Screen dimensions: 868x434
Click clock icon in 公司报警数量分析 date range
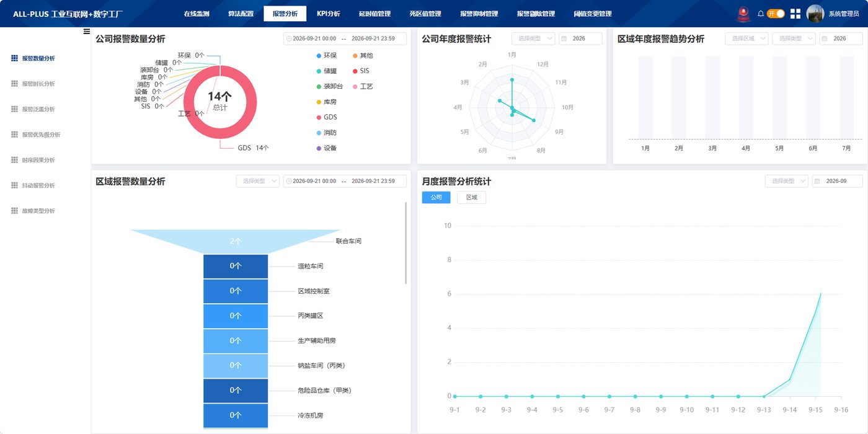click(x=289, y=38)
